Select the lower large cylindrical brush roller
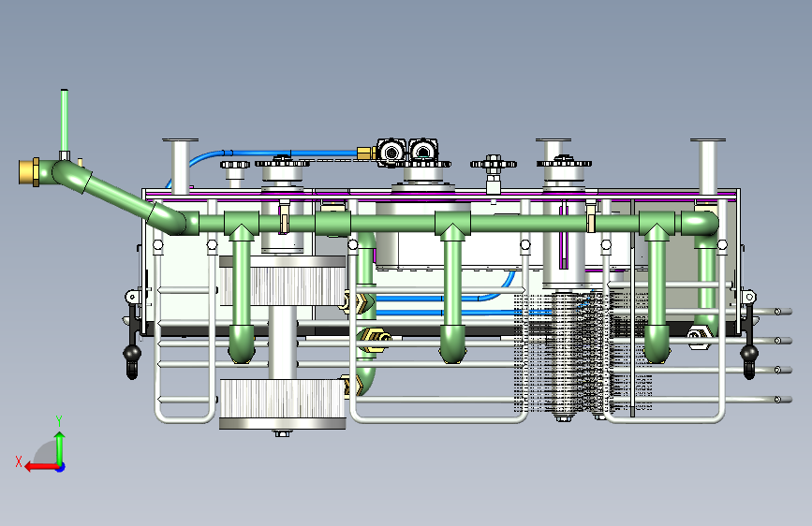The width and height of the screenshot is (812, 526). pyautogui.click(x=282, y=404)
